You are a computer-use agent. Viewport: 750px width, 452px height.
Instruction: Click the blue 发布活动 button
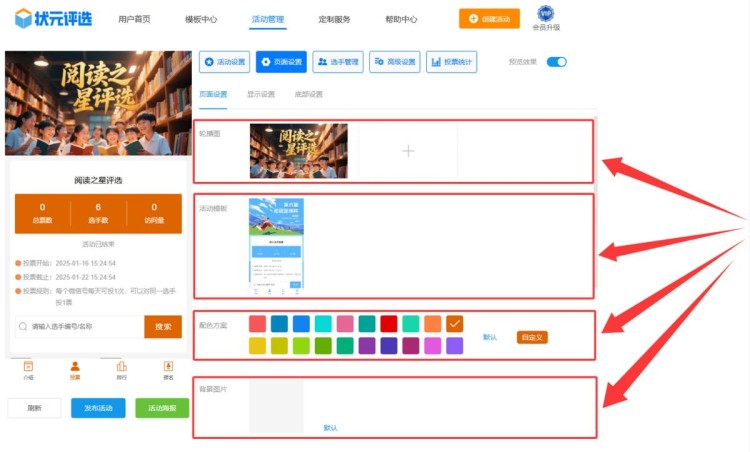(x=98, y=408)
